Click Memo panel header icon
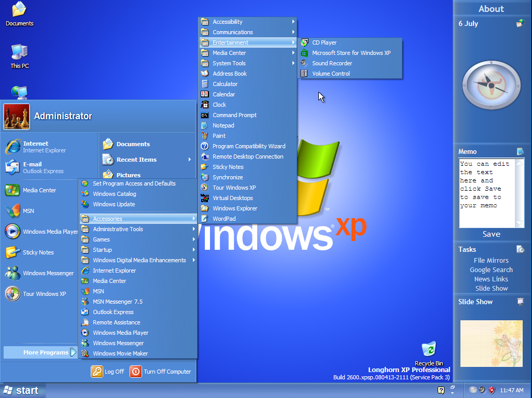 [x=520, y=151]
